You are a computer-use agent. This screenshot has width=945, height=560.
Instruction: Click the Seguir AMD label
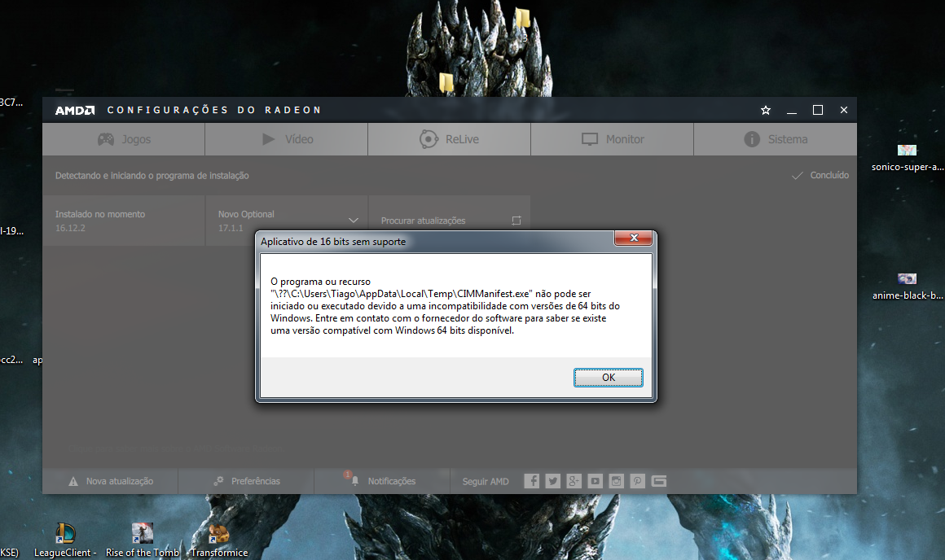click(486, 481)
